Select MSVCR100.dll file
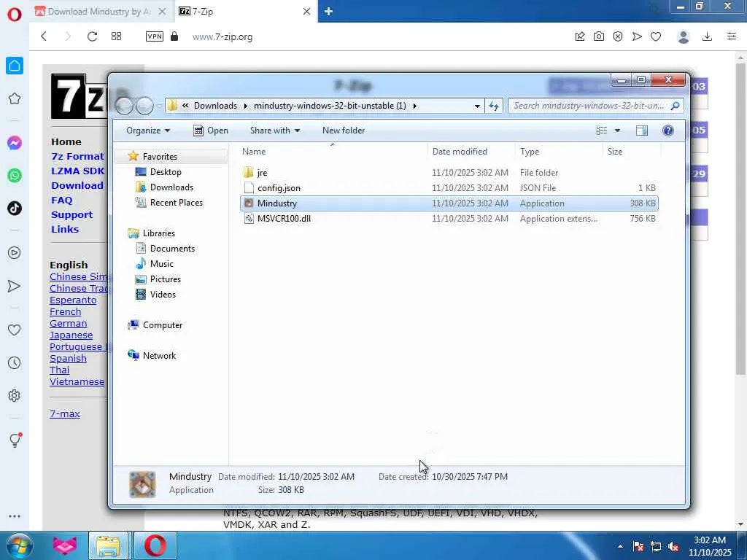The height and width of the screenshot is (560, 747). tap(449, 219)
